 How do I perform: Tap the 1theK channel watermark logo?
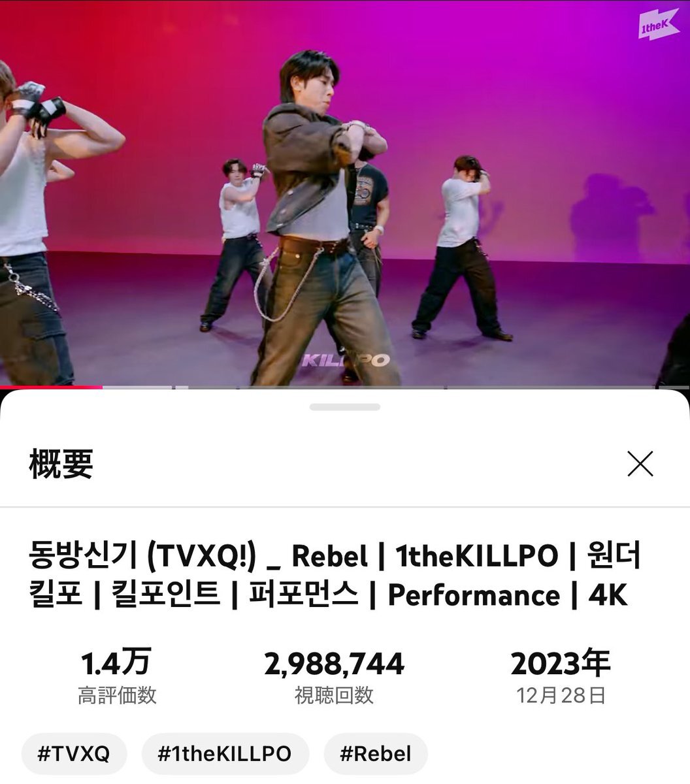[659, 27]
